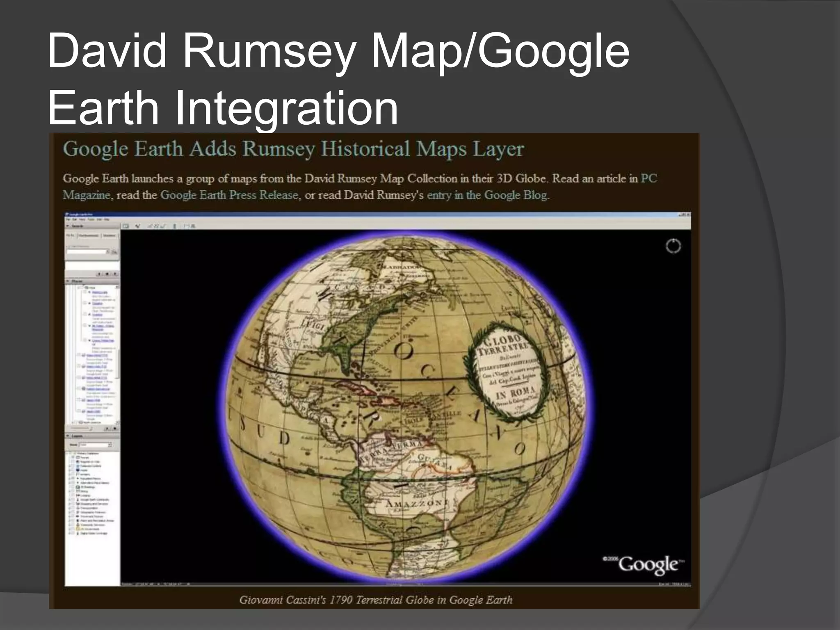Viewport: 840px width, 630px height.
Task: Toggle the Terrain layer checkbox
Action: click(x=73, y=457)
